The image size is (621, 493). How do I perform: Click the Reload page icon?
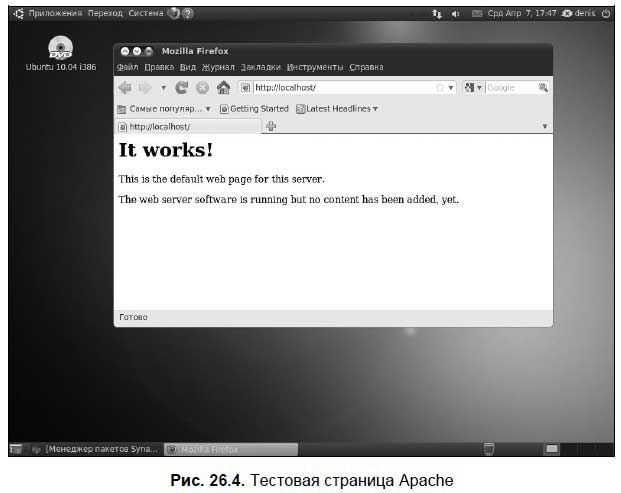(x=182, y=88)
